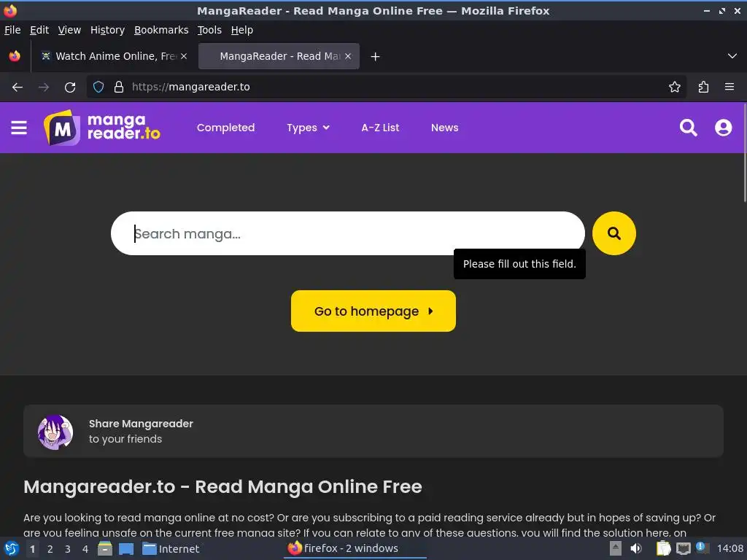
Task: Switch to workspace 2 in the taskbar
Action: [50, 549]
